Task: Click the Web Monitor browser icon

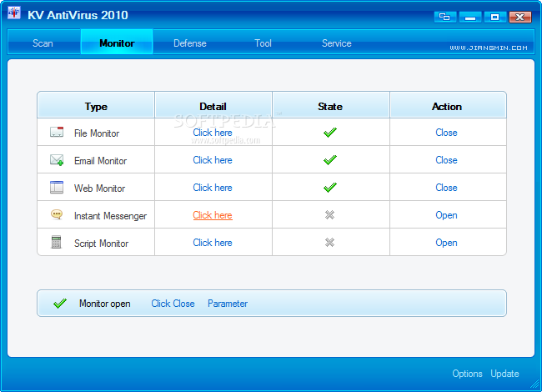Action: [57, 187]
